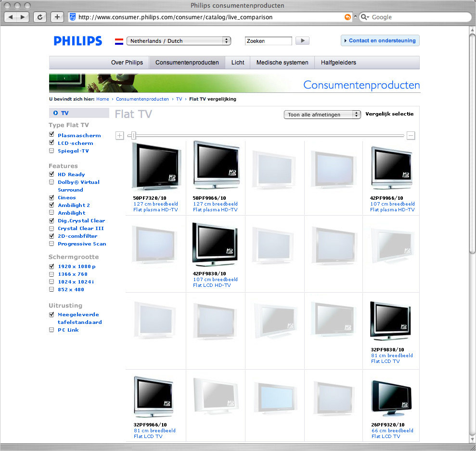Open the Halfgeleiders menu
Screen dimensions: 476x451
[x=338, y=63]
